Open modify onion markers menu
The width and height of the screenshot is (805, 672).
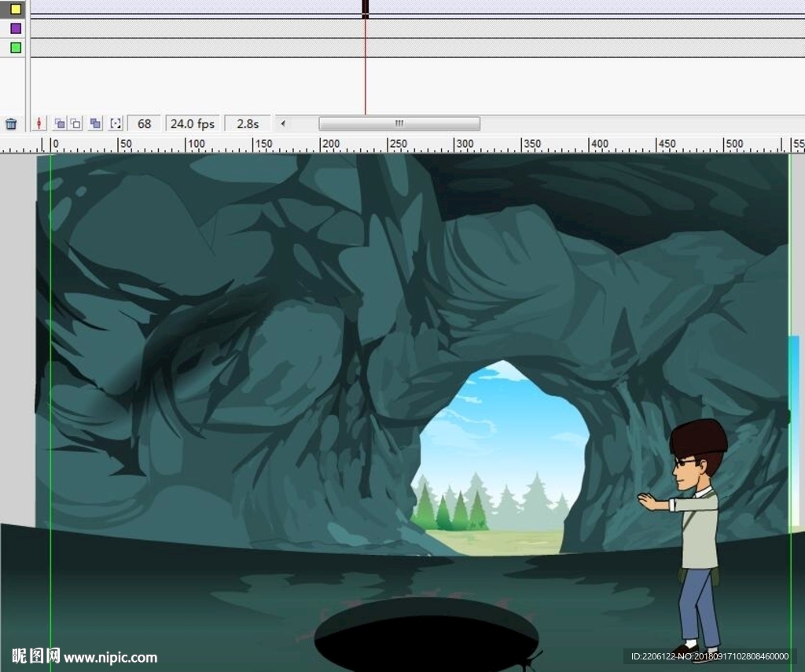coord(116,124)
